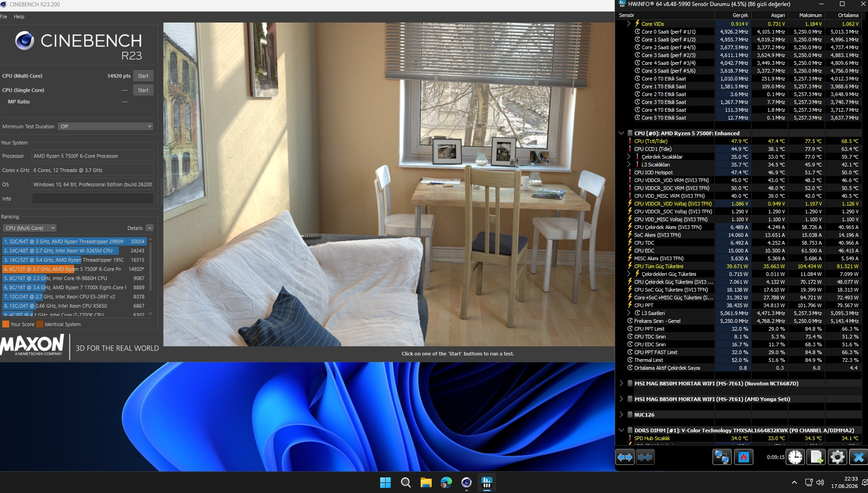Expand Çekirdek Sıcaklıklar subgroup
This screenshot has height=493, width=868.
coord(629,157)
